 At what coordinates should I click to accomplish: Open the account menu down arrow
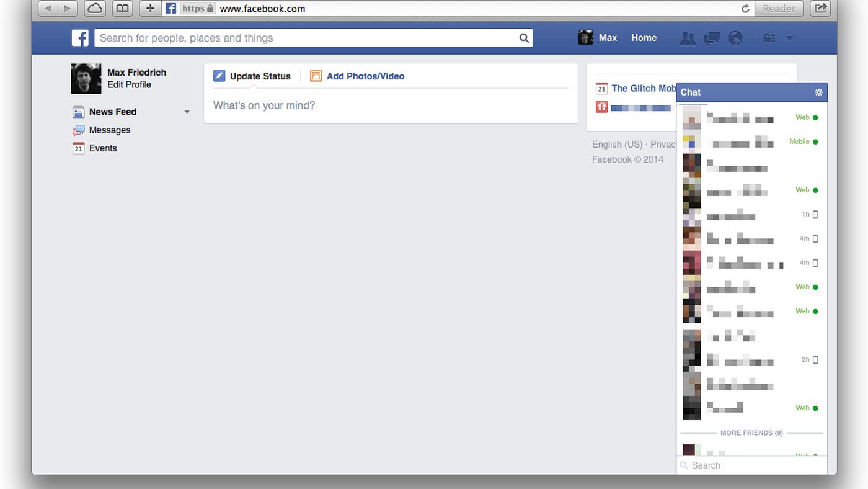[789, 38]
